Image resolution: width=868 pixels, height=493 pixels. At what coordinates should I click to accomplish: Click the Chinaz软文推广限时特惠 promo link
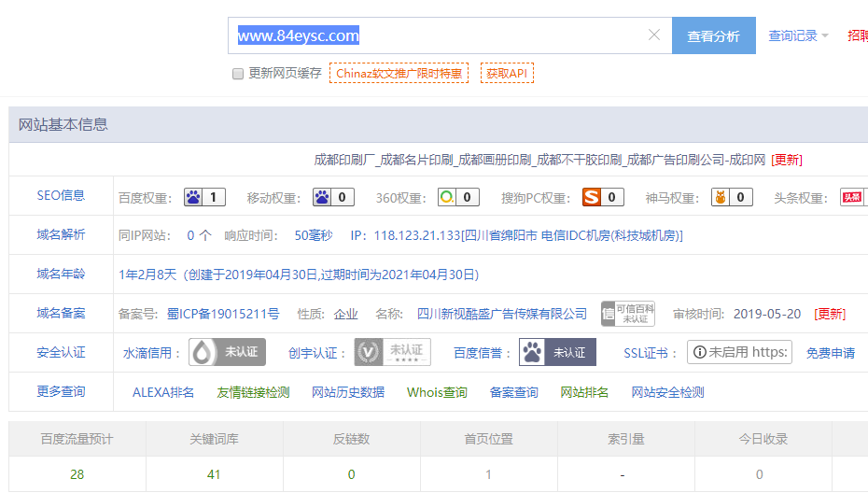coord(399,73)
